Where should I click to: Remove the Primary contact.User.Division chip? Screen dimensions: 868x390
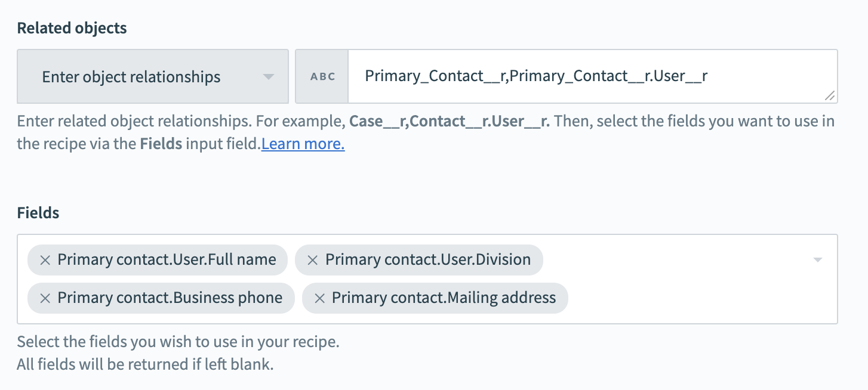(312, 260)
